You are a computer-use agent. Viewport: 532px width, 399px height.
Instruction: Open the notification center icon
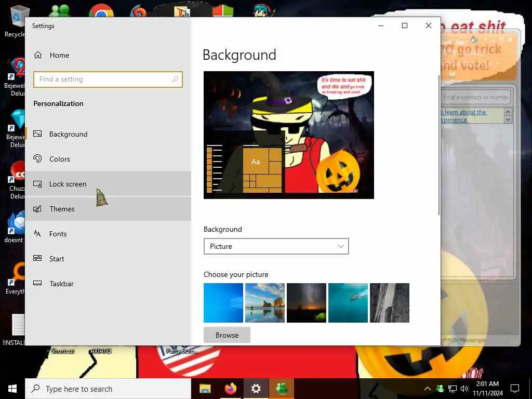[x=515, y=389]
